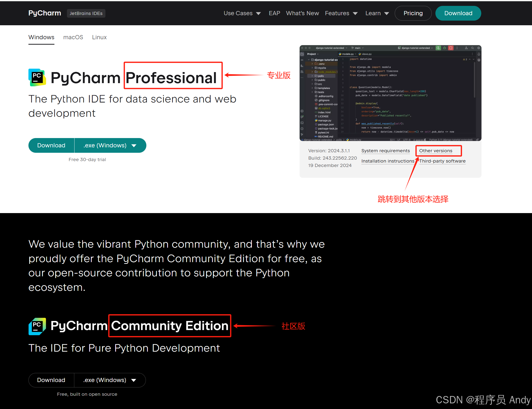The width and height of the screenshot is (532, 409).
Task: Click the PyCharm Community Edition logo icon
Action: point(37,326)
